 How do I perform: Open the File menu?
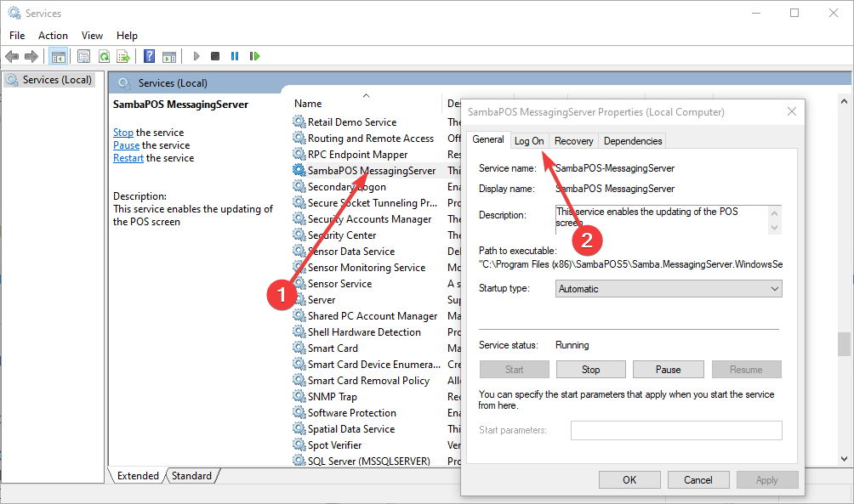click(x=17, y=36)
